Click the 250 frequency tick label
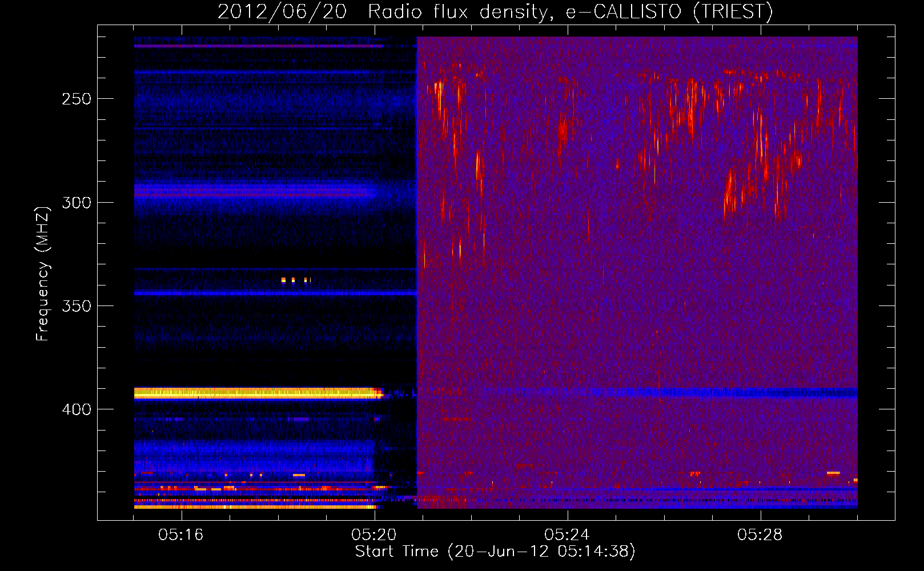The height and width of the screenshot is (571, 924). (77, 99)
